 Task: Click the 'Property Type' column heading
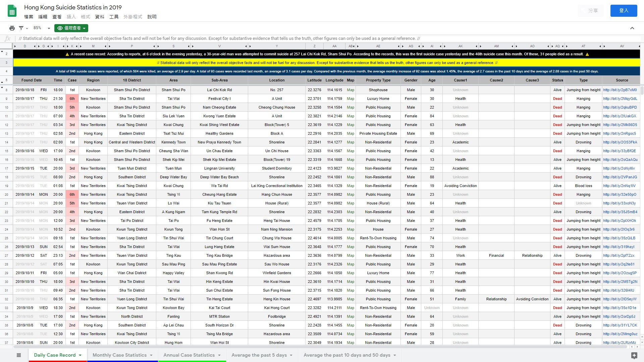pos(378,80)
